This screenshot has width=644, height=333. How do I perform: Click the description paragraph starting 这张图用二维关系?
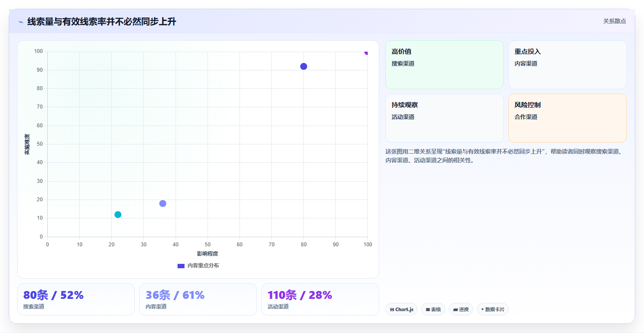coord(506,156)
